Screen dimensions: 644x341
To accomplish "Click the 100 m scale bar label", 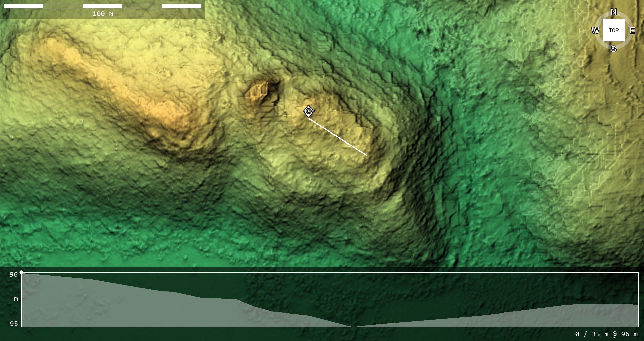I will tap(103, 14).
